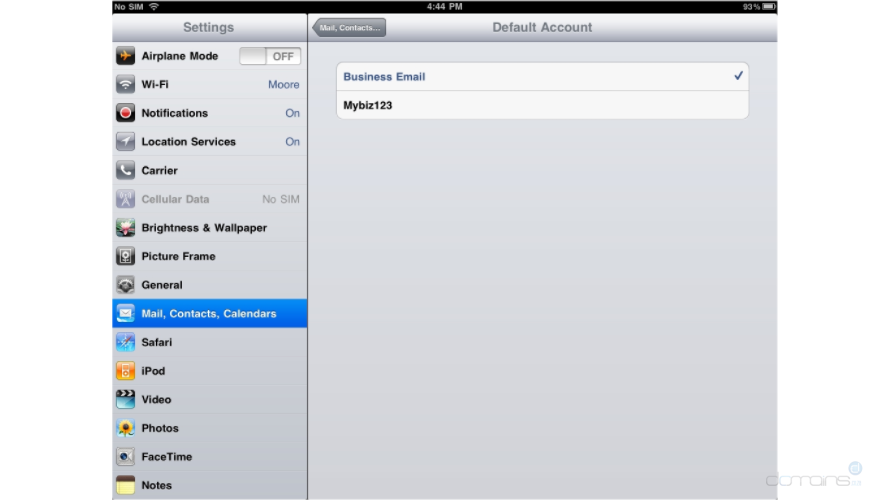Toggle the Airplane Mode switch
This screenshot has width=889, height=500.
click(x=270, y=57)
